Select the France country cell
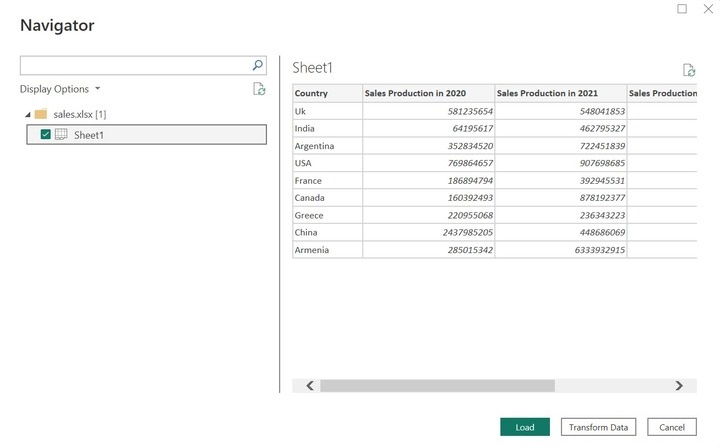 [x=327, y=180]
